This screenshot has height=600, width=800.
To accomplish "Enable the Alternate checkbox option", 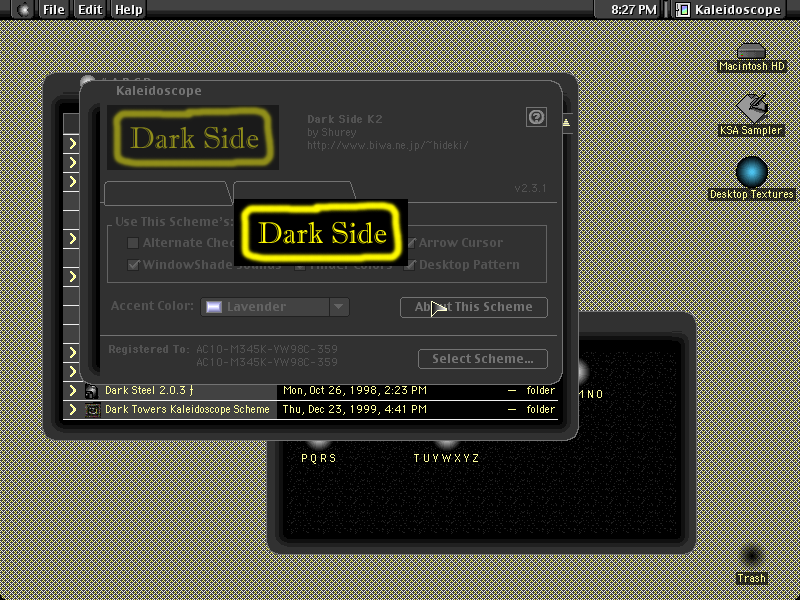I will click(x=133, y=243).
